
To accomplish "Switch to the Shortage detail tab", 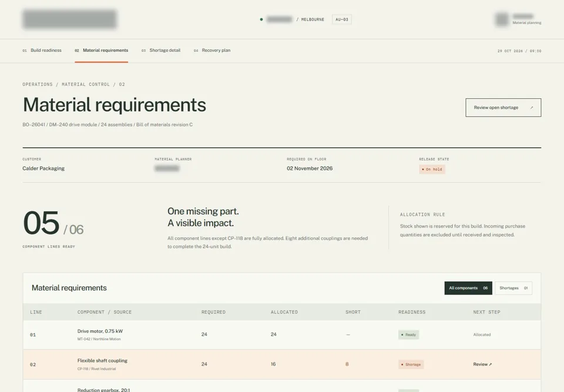I will [x=161, y=51].
